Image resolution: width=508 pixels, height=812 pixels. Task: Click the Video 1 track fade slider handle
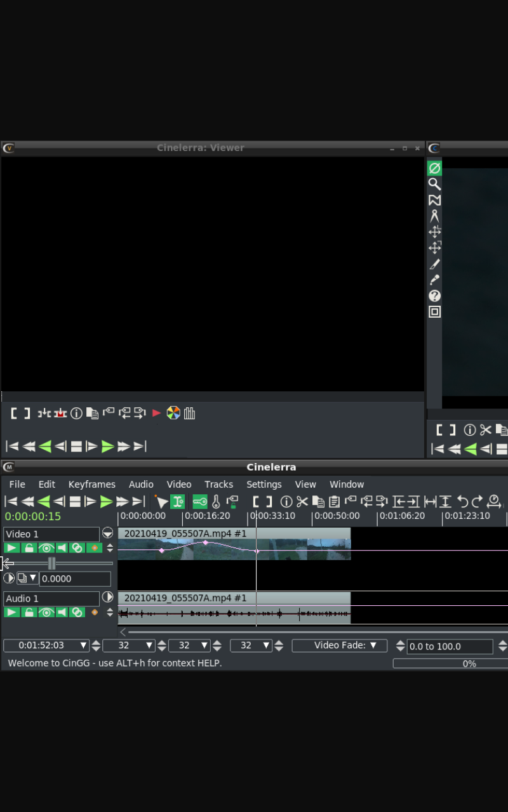click(x=51, y=563)
